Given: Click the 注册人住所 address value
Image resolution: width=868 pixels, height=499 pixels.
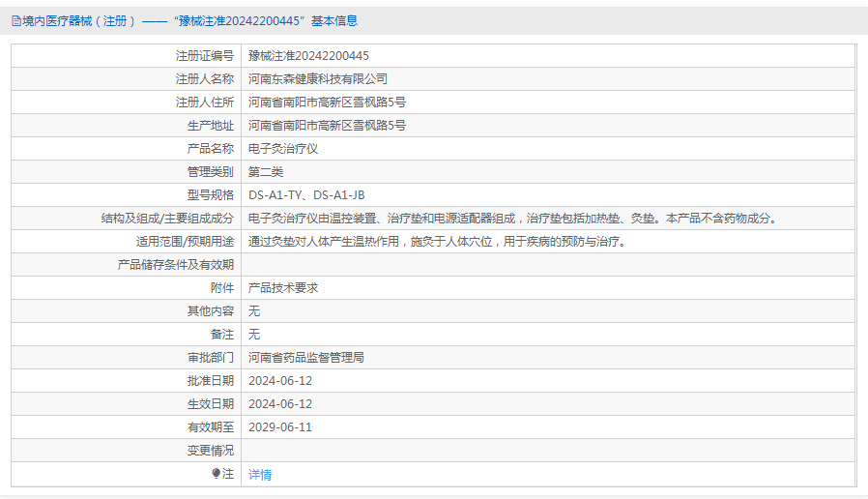Looking at the screenshot, I should point(327,103).
